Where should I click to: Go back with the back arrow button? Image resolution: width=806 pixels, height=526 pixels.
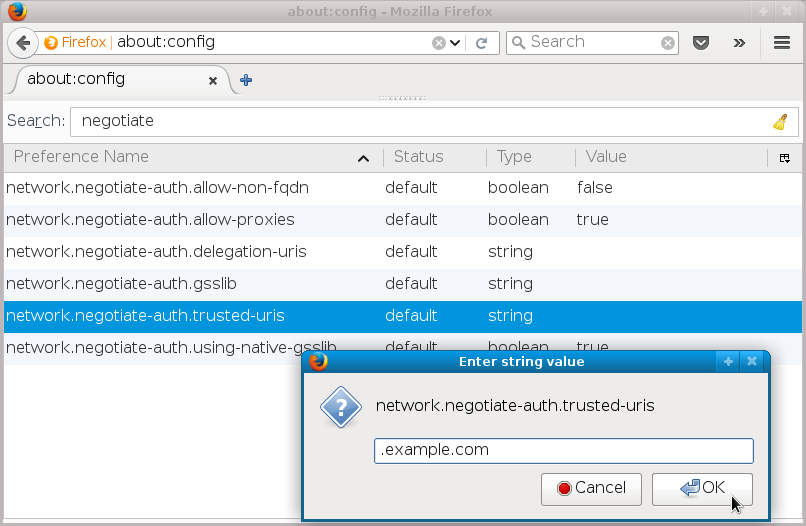[23, 43]
